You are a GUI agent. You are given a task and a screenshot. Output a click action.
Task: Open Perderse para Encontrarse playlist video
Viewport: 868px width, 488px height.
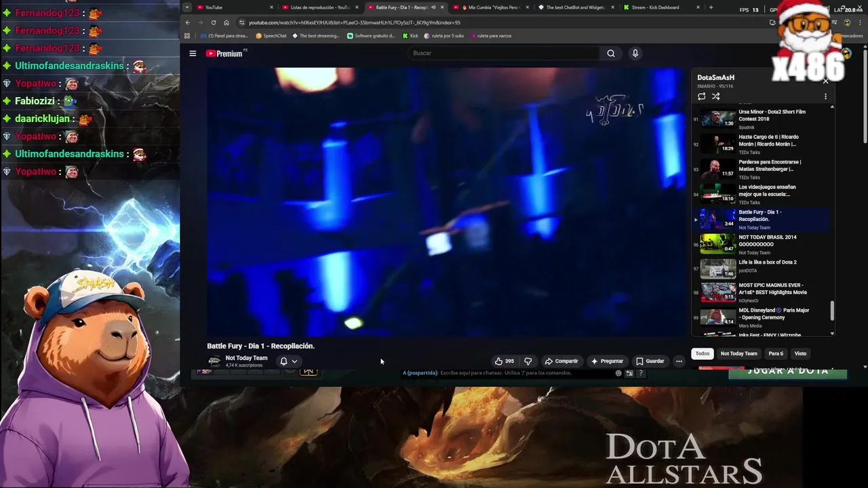763,169
